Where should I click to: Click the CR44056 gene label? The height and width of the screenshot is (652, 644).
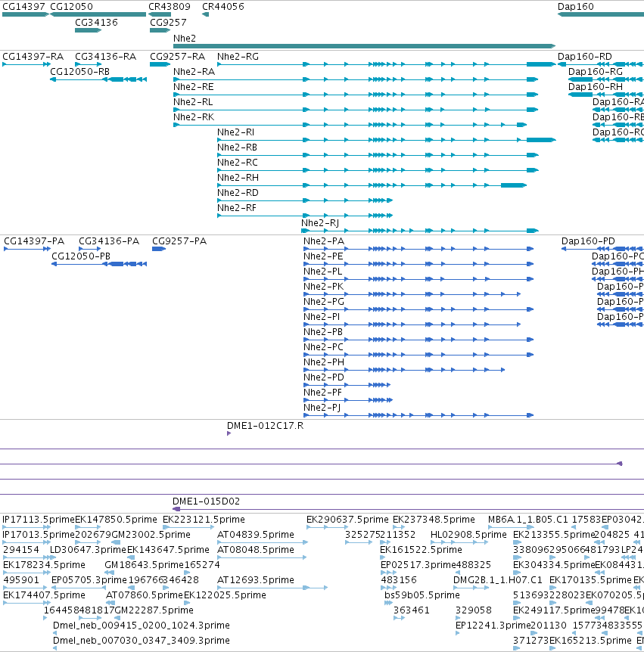coord(223,7)
